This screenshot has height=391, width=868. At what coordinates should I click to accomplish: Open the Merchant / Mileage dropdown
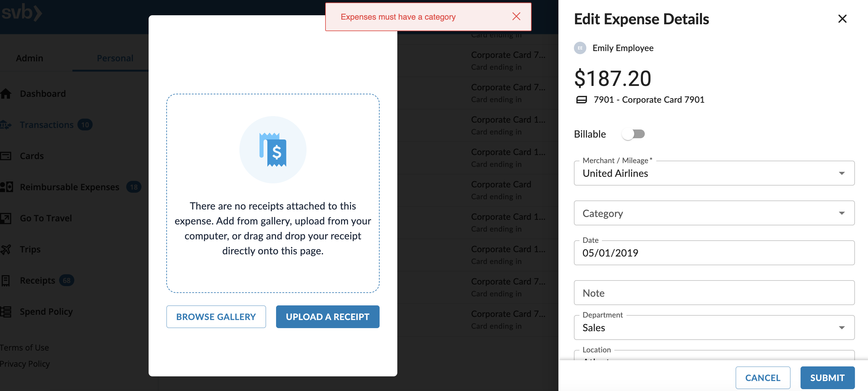point(714,173)
